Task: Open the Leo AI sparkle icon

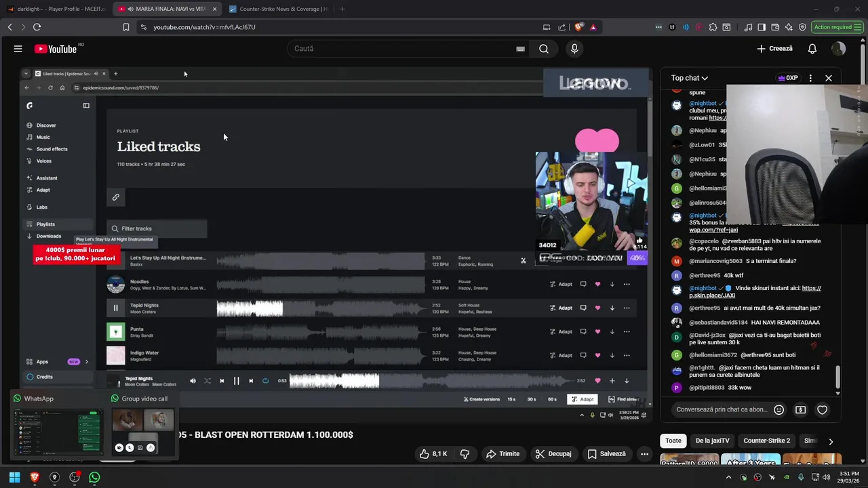Action: [789, 27]
